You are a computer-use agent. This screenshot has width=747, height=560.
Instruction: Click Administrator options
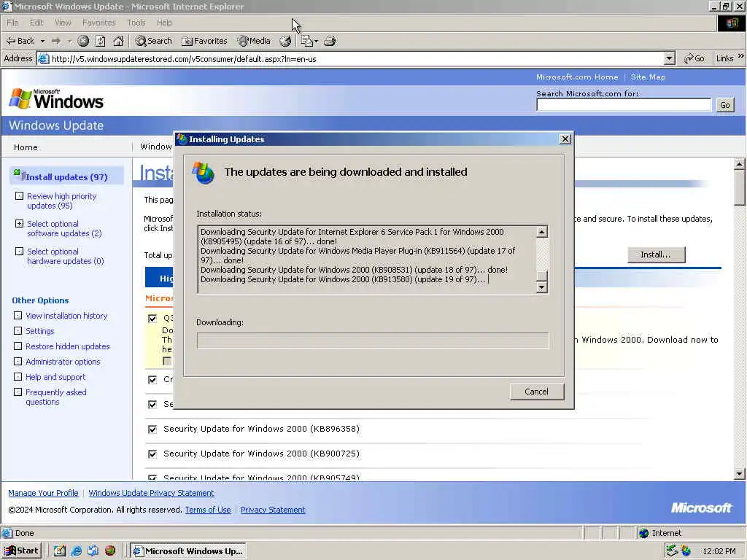[x=63, y=362]
